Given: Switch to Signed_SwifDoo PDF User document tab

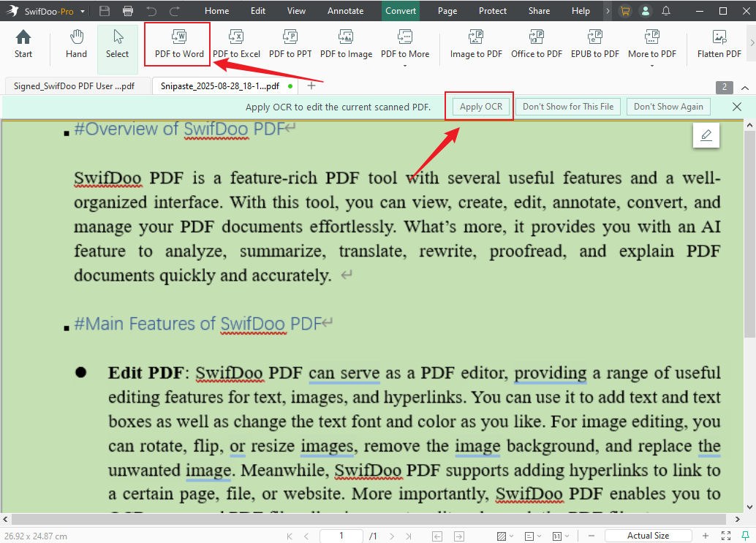Looking at the screenshot, I should tap(74, 86).
